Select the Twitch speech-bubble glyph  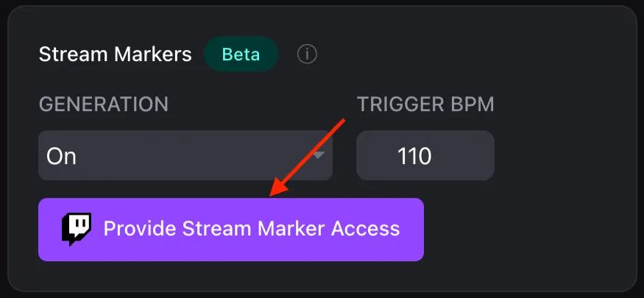point(77,229)
